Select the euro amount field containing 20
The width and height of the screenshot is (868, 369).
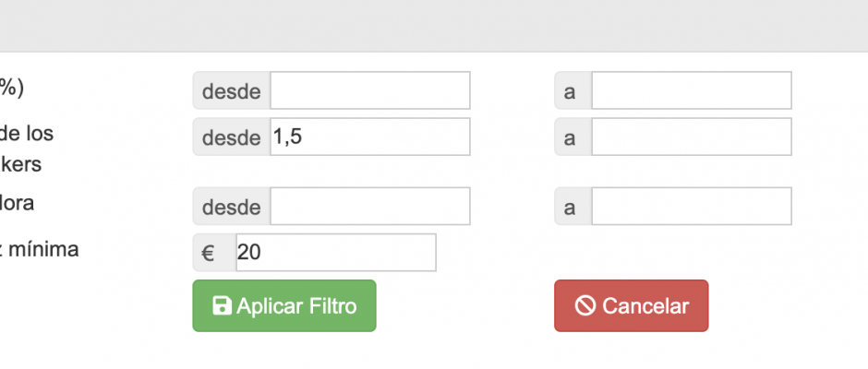[x=336, y=253]
